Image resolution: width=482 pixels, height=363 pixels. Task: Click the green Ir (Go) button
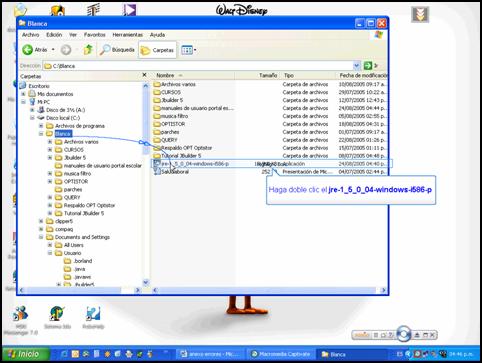(368, 66)
